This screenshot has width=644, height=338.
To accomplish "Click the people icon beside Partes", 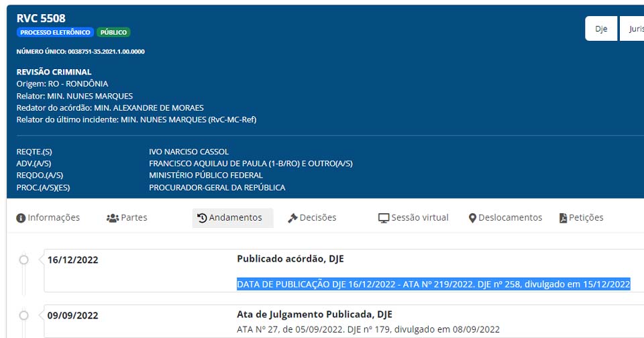I will (112, 218).
